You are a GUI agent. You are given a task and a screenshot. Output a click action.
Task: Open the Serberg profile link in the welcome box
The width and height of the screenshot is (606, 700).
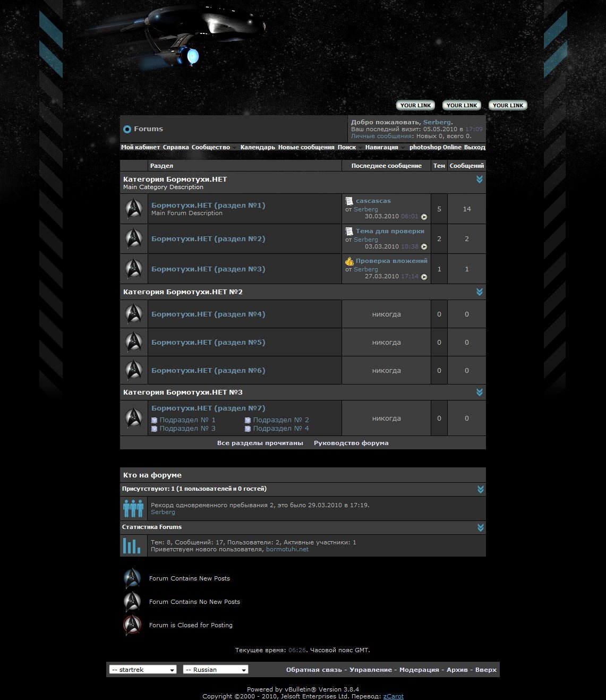[437, 122]
